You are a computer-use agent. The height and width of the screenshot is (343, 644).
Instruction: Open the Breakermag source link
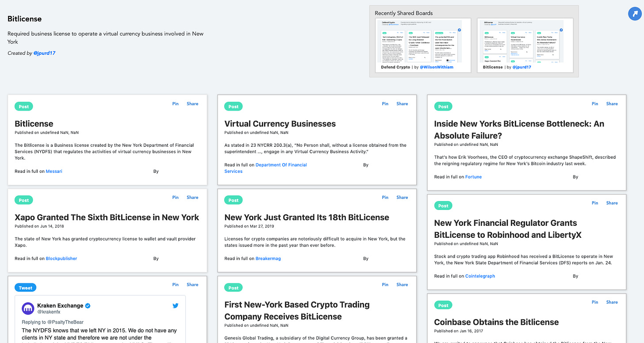click(268, 259)
